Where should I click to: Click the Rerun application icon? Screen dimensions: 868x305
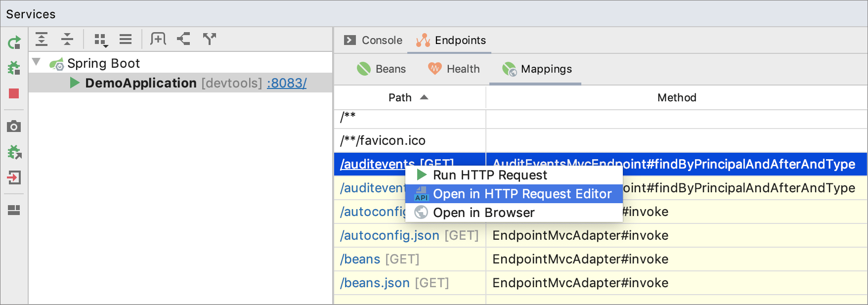coord(14,43)
